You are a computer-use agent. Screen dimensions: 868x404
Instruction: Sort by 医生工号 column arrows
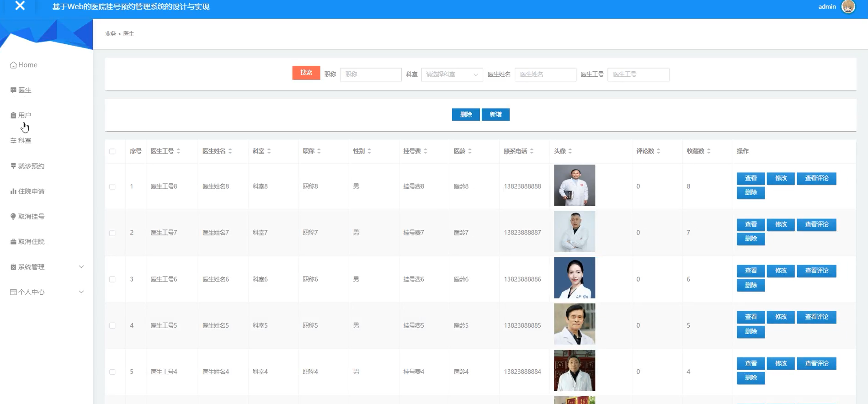(x=178, y=151)
